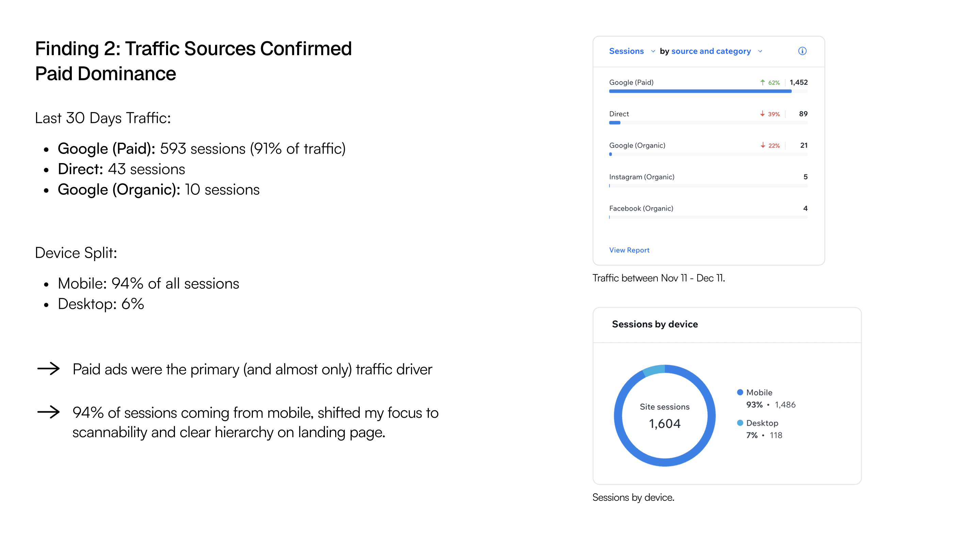Click the green up arrow beside 62%
This screenshot has width=980, height=540.
(x=762, y=82)
